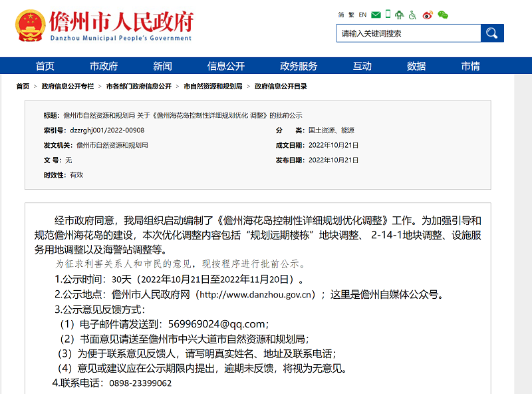Screen dimensions: 532x394
Task: Open the mobile phone version icon
Action: tap(388, 15)
